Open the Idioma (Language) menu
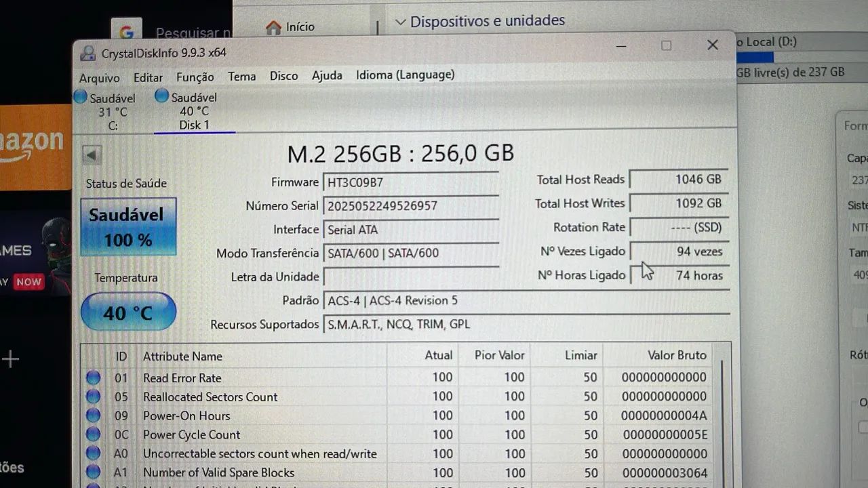The width and height of the screenshot is (868, 488). 406,75
